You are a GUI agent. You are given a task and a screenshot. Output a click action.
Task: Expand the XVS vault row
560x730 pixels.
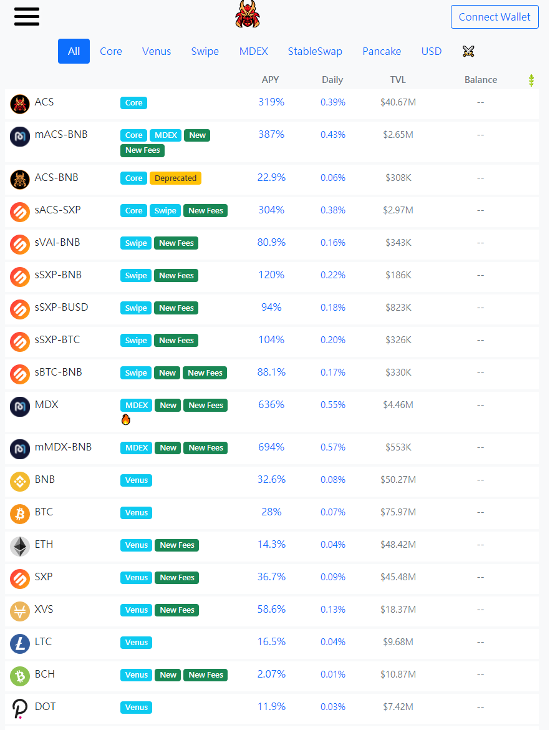click(272, 610)
